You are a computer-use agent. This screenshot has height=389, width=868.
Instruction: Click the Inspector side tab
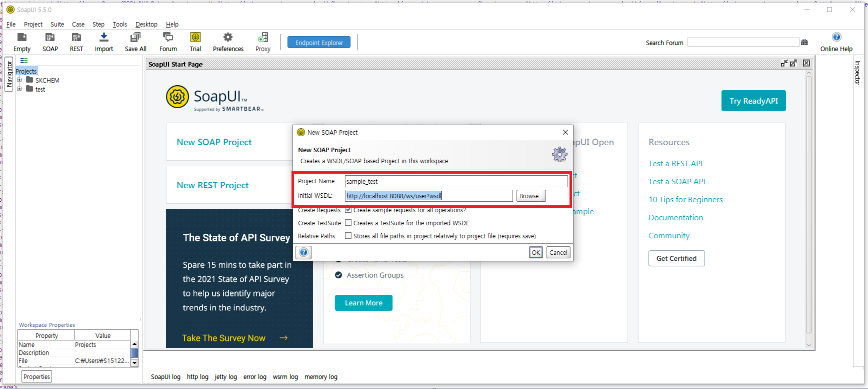(x=857, y=73)
